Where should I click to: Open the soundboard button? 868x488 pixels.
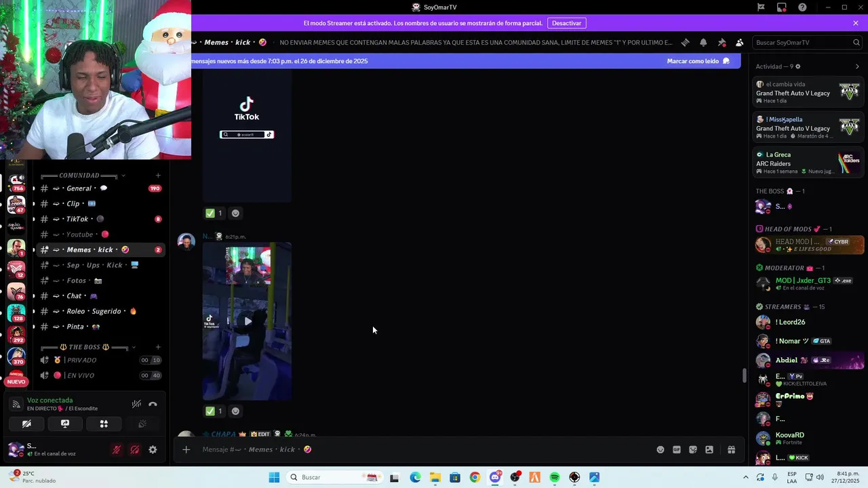coord(142,424)
